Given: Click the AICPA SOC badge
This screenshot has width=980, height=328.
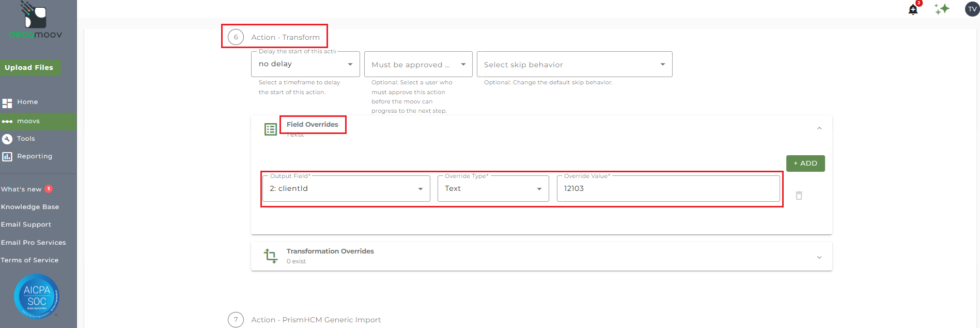Looking at the screenshot, I should tap(37, 296).
